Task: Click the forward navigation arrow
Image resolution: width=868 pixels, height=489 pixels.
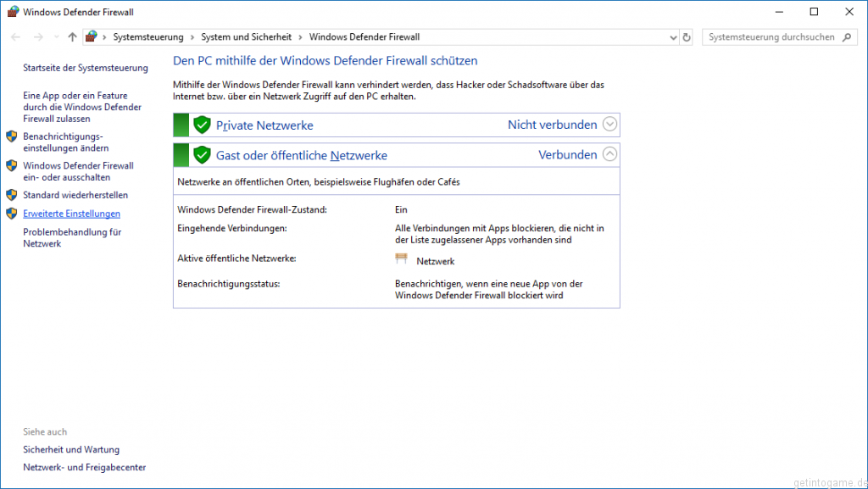Action: point(38,37)
